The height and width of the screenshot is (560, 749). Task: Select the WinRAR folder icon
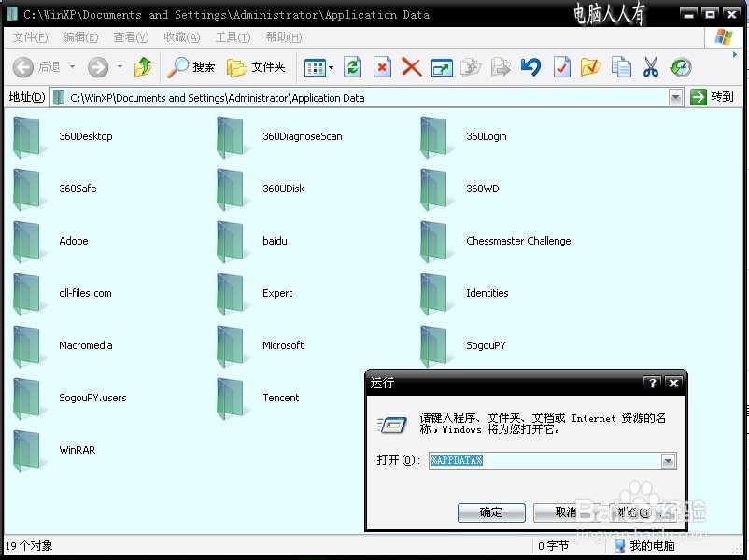tap(28, 451)
